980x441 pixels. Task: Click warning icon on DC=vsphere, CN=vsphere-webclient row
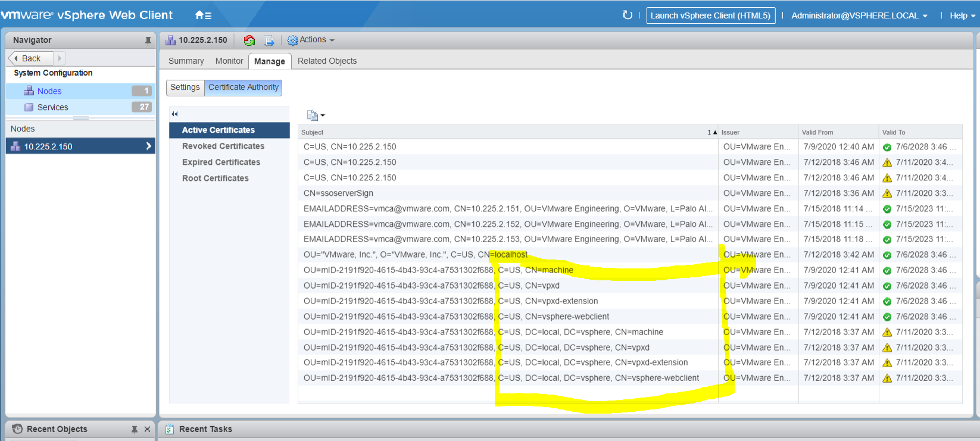(887, 379)
